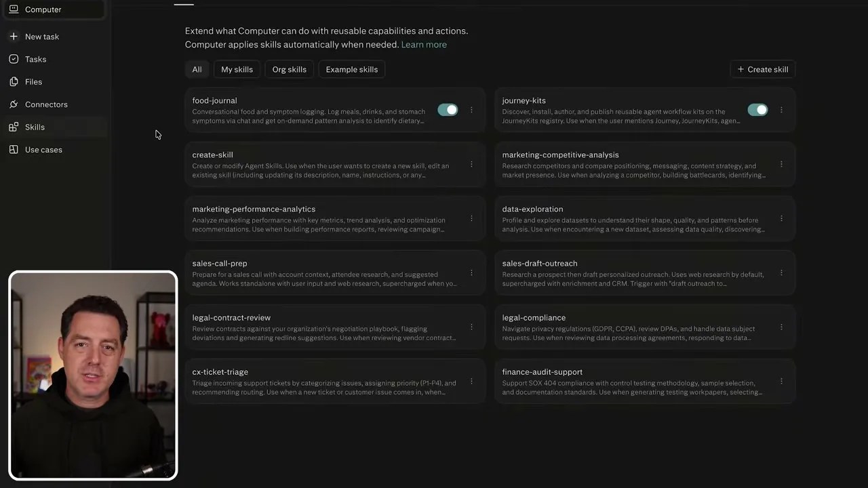
Task: Open the journey-kits skill title
Action: click(524, 100)
